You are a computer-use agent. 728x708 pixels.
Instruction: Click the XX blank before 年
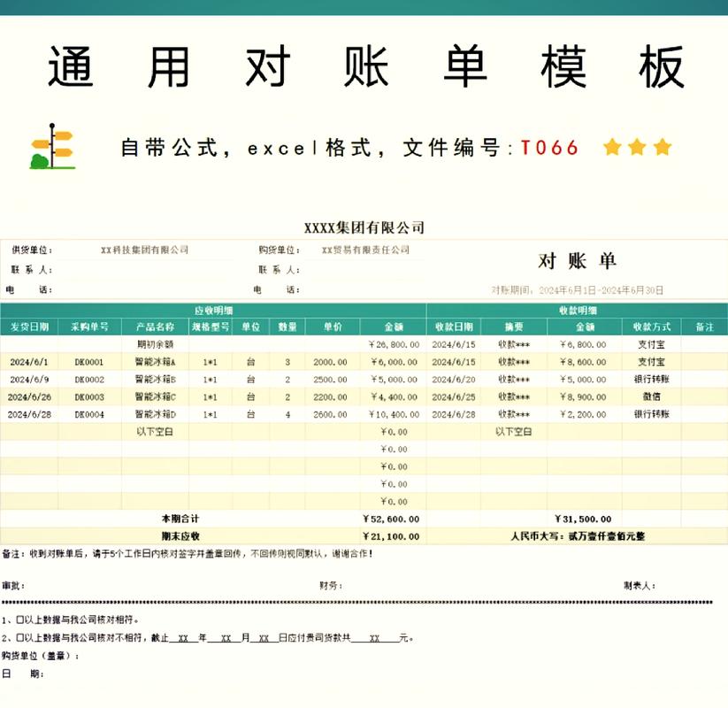(183, 638)
